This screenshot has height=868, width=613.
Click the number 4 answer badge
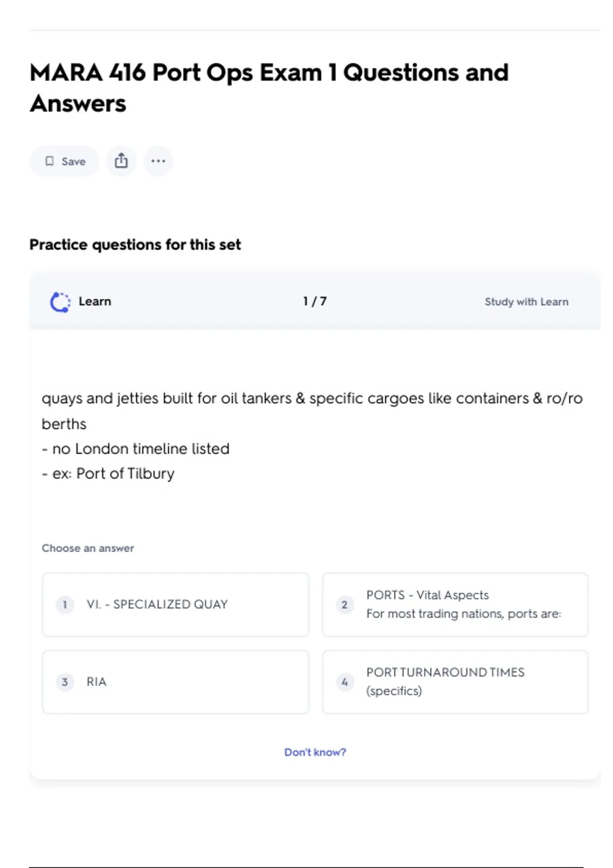[x=345, y=682]
